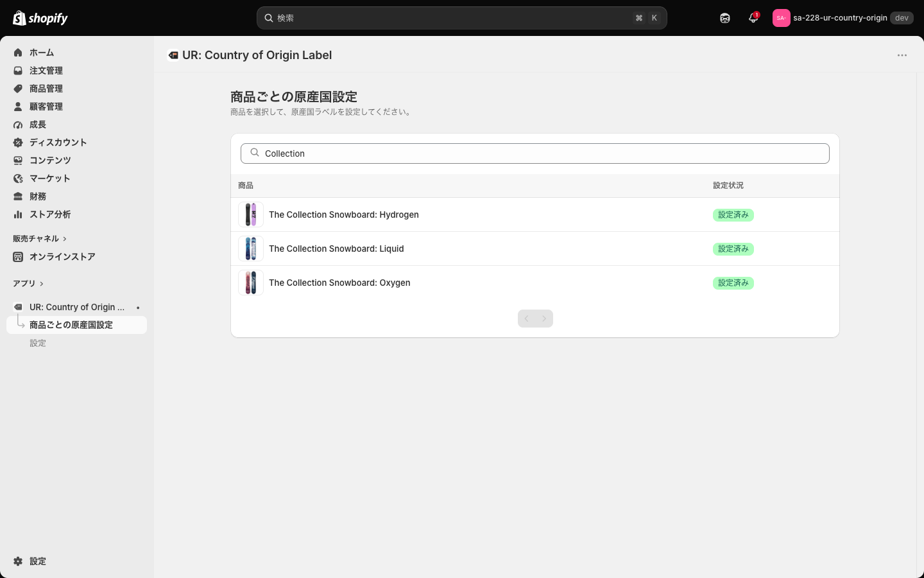The width and height of the screenshot is (924, 578).
Task: Click the 注文管理 orders icon
Action: (x=18, y=71)
